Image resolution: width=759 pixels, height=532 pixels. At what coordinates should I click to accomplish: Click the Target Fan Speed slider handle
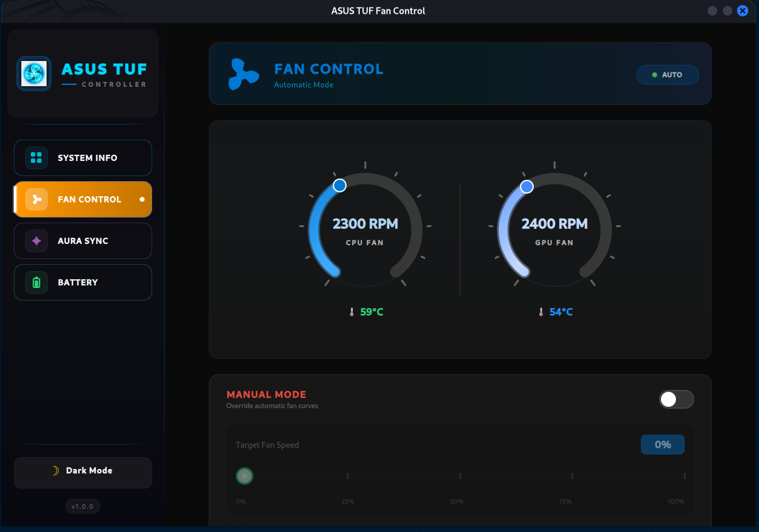coord(245,476)
